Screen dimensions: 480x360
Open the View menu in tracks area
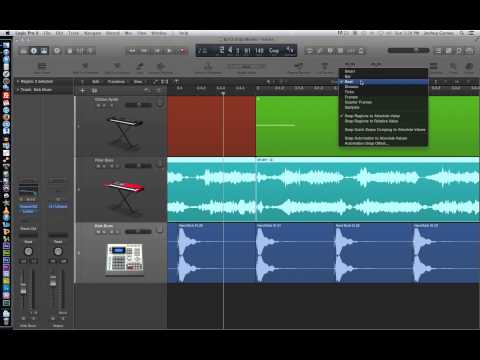(138, 82)
